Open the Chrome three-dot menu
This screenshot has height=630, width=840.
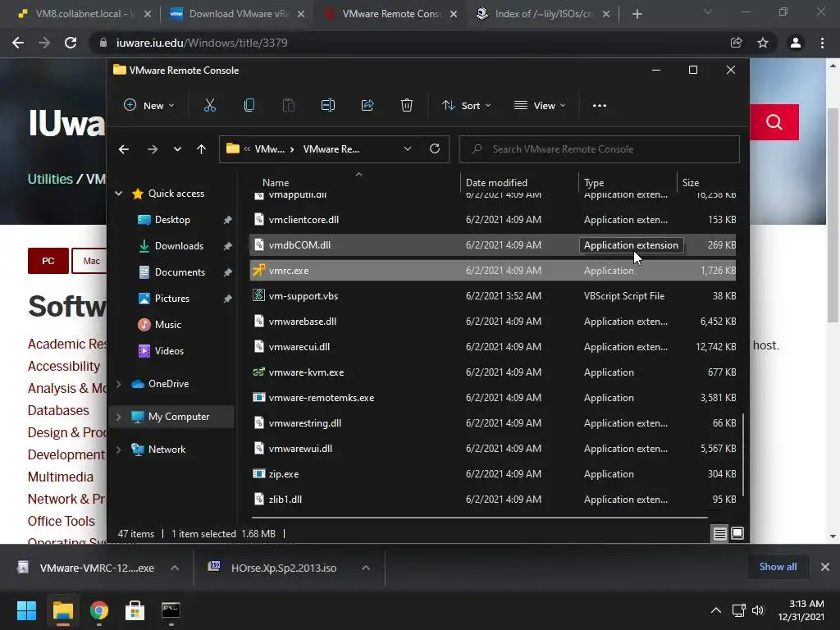pos(822,43)
